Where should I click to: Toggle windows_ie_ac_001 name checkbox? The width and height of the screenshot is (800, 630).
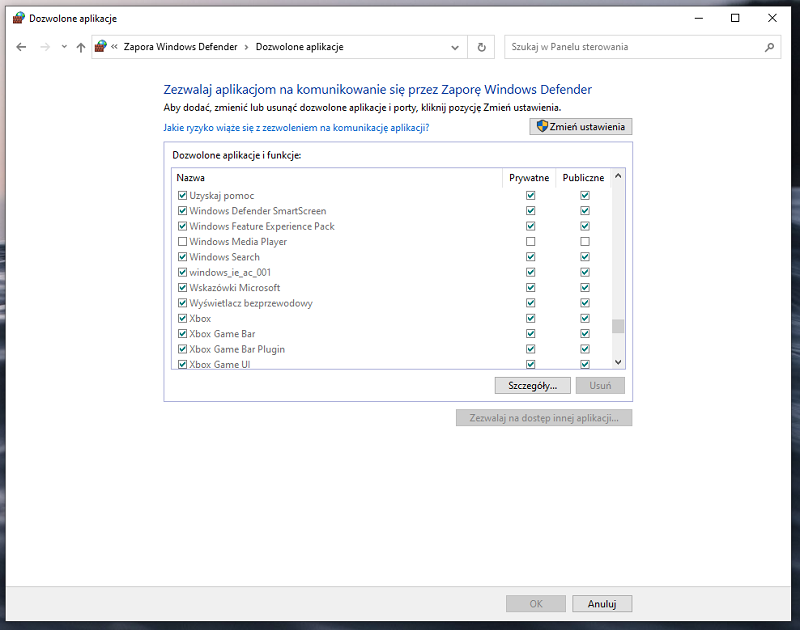coord(182,272)
